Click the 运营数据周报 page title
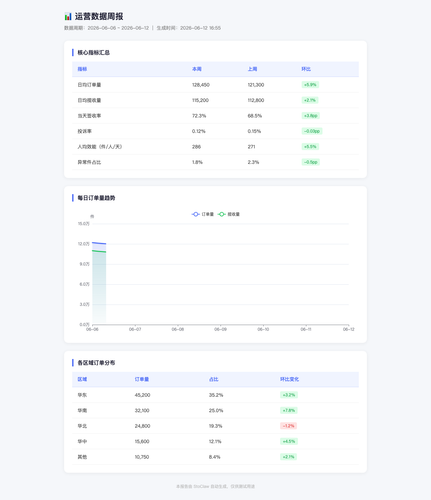Screen dimensions: 431x500 (99, 16)
